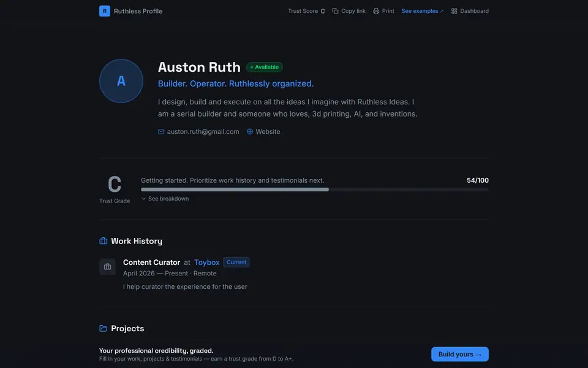This screenshot has height=368, width=588.
Task: Click the Projects folder icon
Action: 103,328
